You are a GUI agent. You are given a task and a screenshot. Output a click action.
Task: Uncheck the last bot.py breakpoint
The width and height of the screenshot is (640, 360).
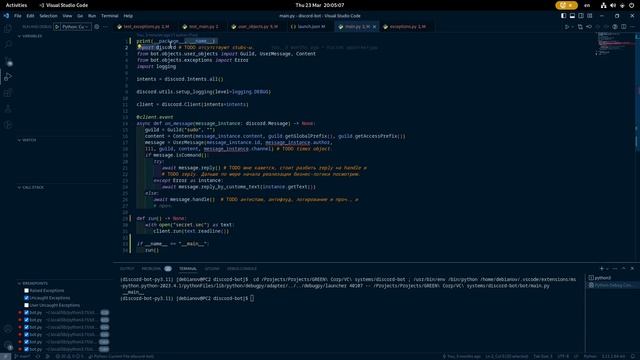click(27, 349)
